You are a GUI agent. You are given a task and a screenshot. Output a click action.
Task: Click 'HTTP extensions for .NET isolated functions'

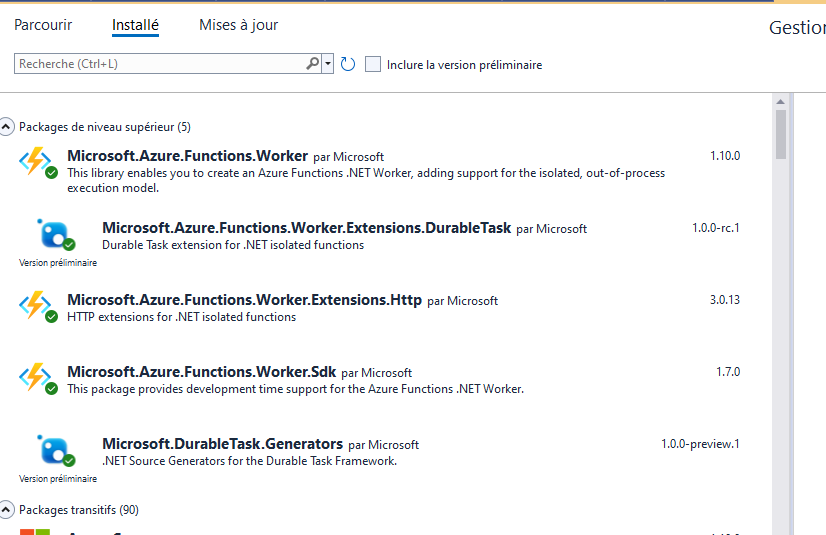[182, 317]
